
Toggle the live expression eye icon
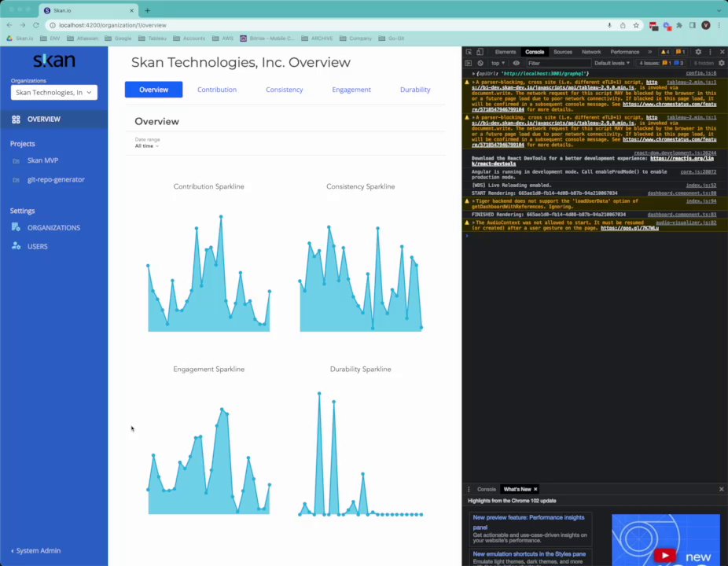pyautogui.click(x=517, y=63)
